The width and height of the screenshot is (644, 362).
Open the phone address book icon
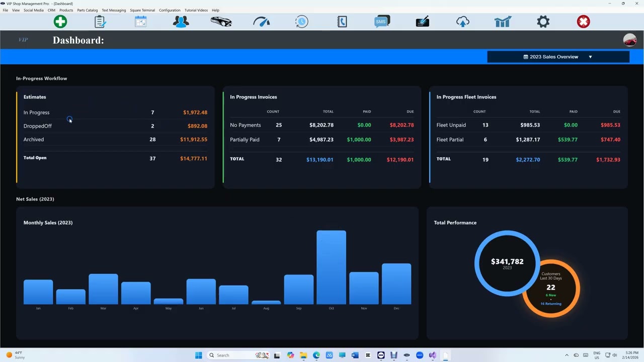[342, 22]
